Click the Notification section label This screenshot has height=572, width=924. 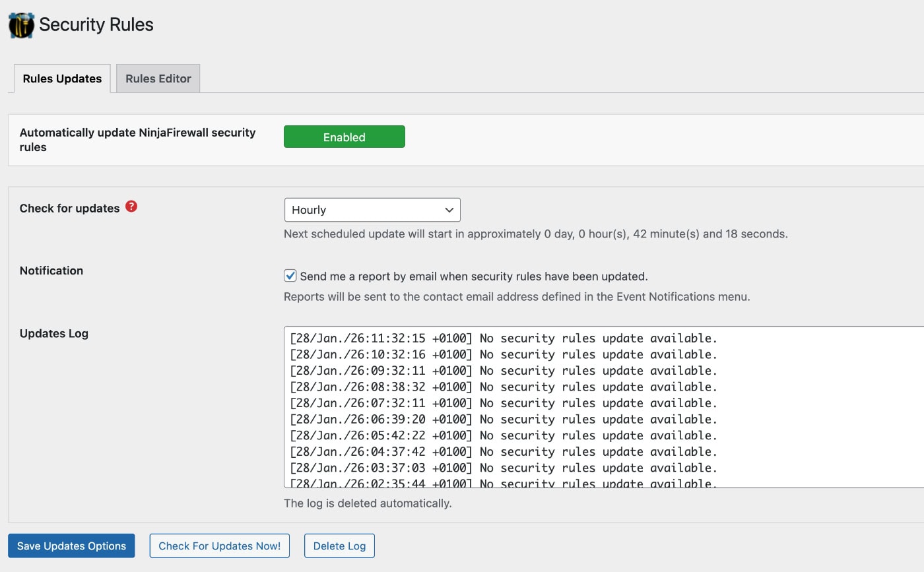point(51,270)
